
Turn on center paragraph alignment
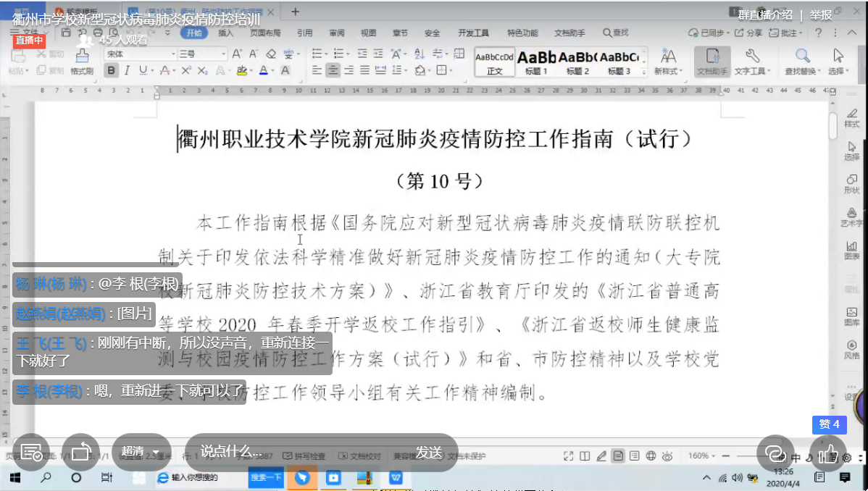point(333,70)
